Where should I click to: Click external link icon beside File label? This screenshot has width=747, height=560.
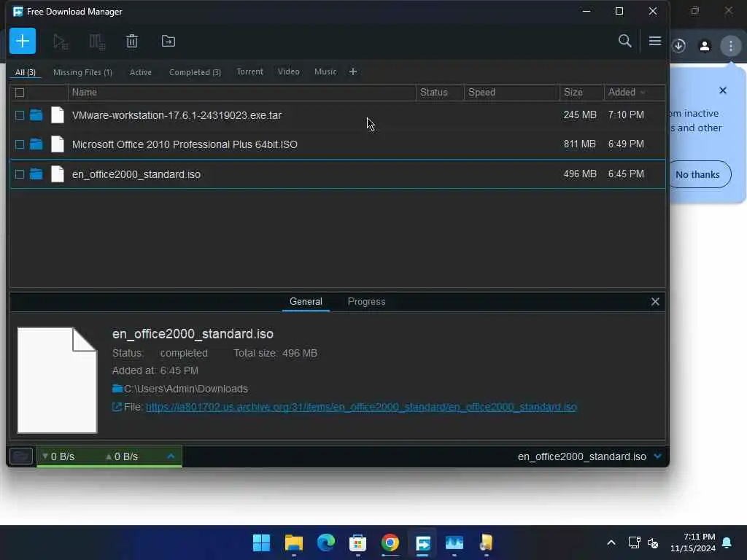pos(117,407)
